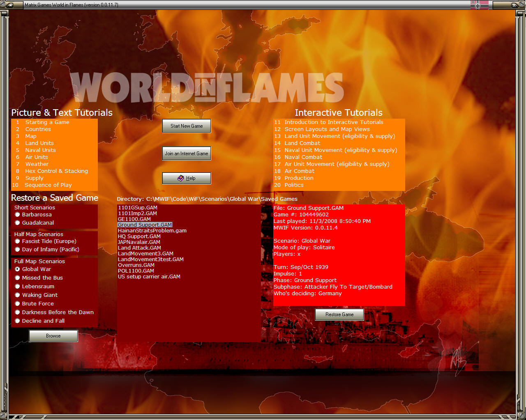Open tutorial 2 Countries
526x420 pixels.
[x=54, y=129]
